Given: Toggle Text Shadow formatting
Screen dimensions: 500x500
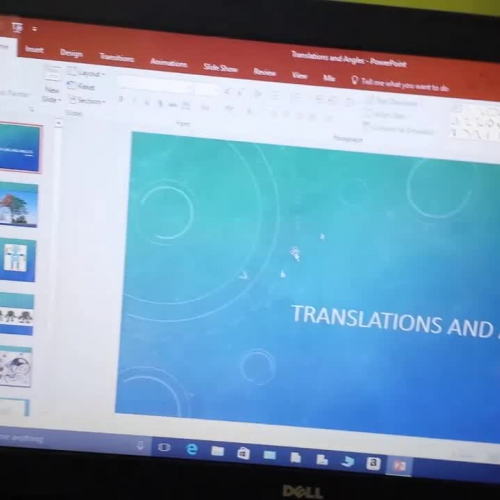Looking at the screenshot, I should [x=160, y=104].
